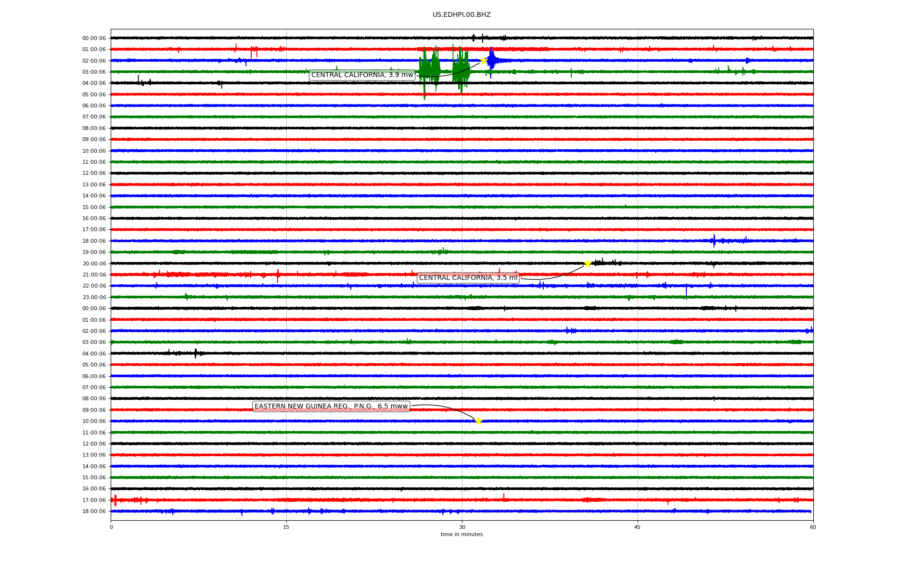Click the blue waveform spike after the top star
Viewport: 924px width, 578px height.
pos(491,61)
